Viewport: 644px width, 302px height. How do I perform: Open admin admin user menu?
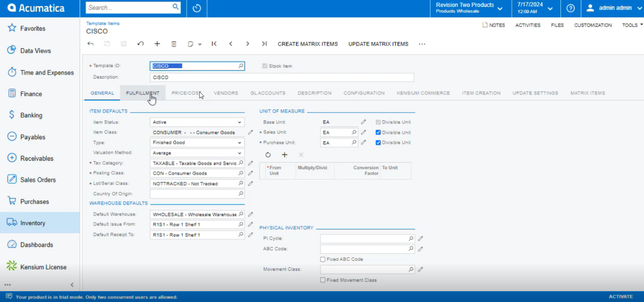pos(614,8)
